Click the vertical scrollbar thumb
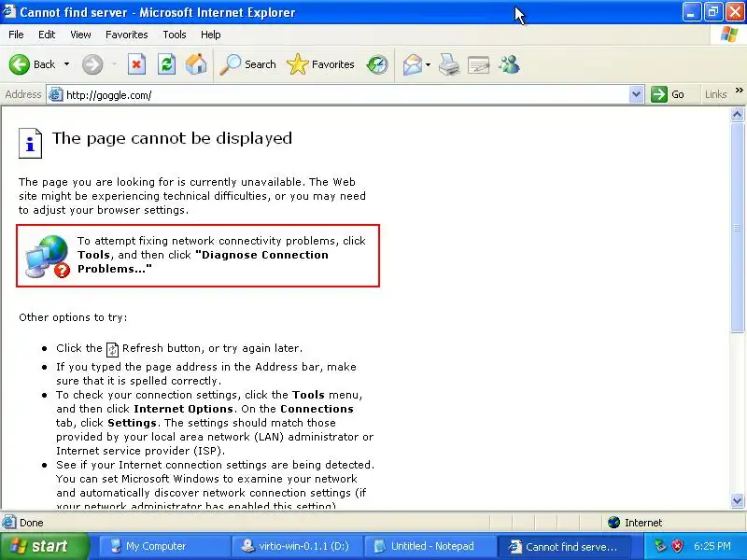Image resolution: width=747 pixels, height=560 pixels. click(737, 227)
